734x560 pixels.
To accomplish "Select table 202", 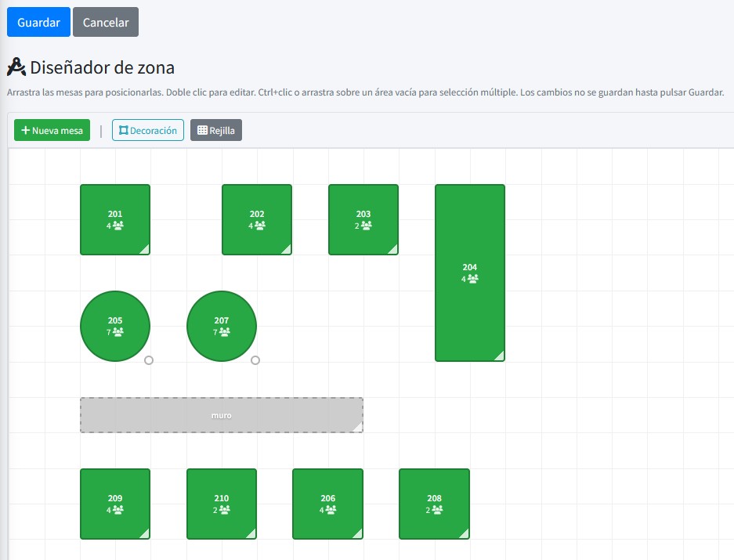I will click(x=257, y=219).
